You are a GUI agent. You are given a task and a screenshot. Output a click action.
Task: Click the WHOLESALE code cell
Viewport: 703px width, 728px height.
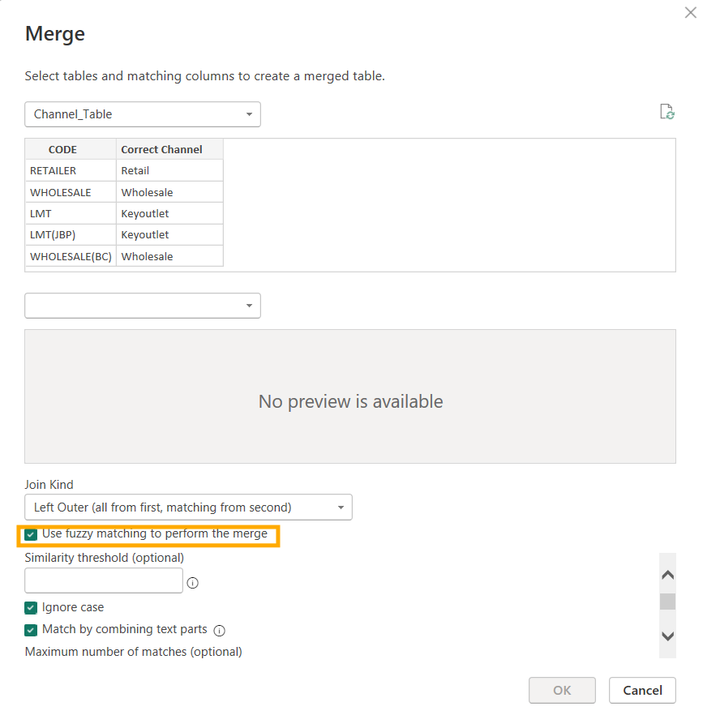coord(71,192)
